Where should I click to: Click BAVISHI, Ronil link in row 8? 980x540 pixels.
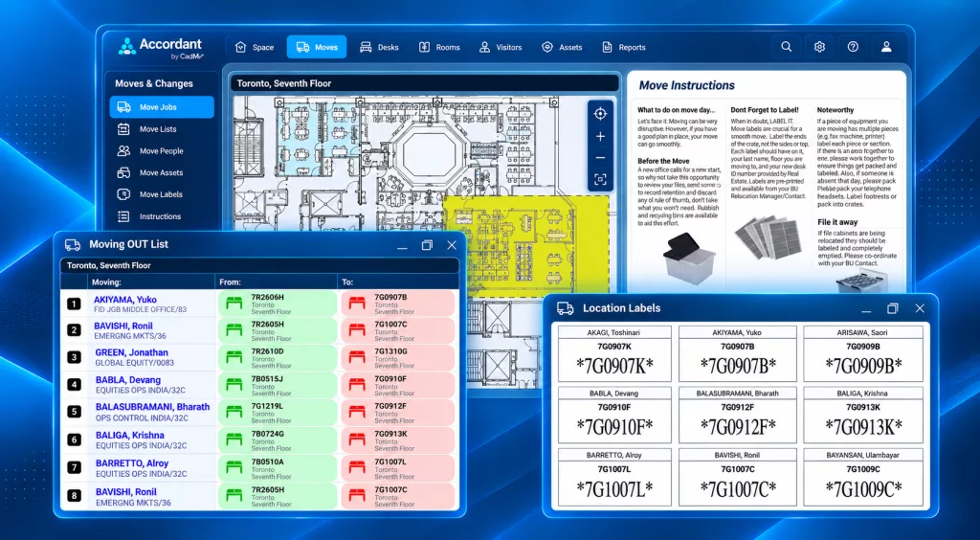point(125,492)
